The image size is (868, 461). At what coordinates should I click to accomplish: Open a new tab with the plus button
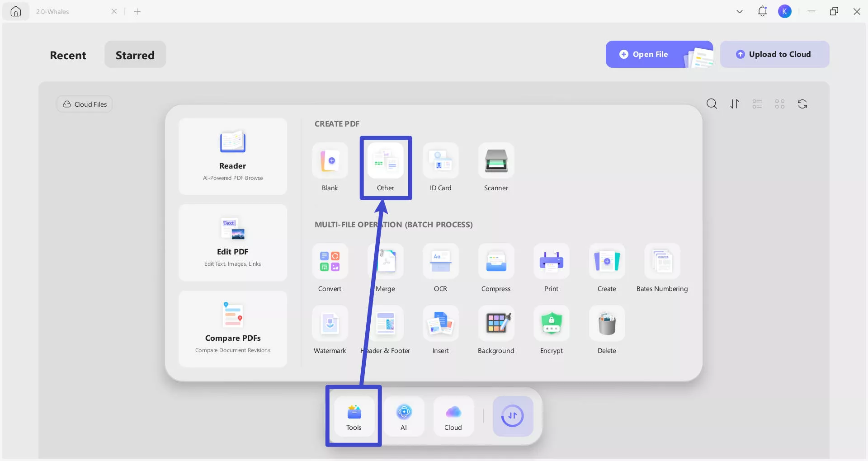point(138,11)
